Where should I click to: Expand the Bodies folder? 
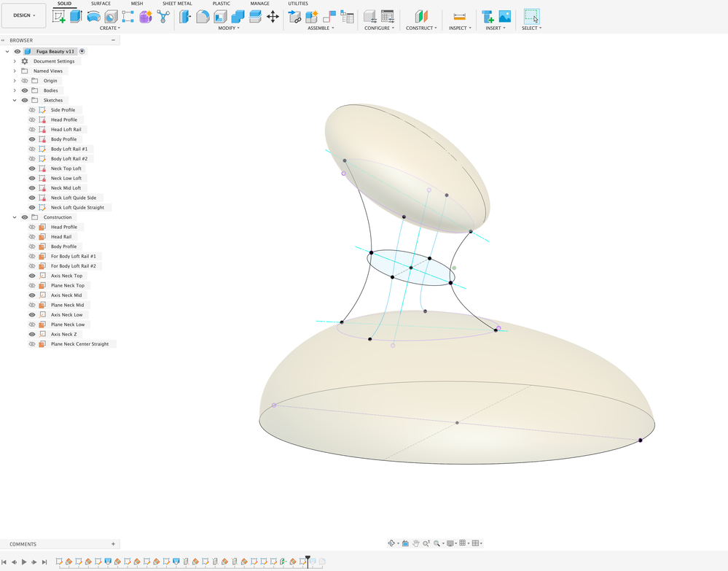pyautogui.click(x=15, y=90)
